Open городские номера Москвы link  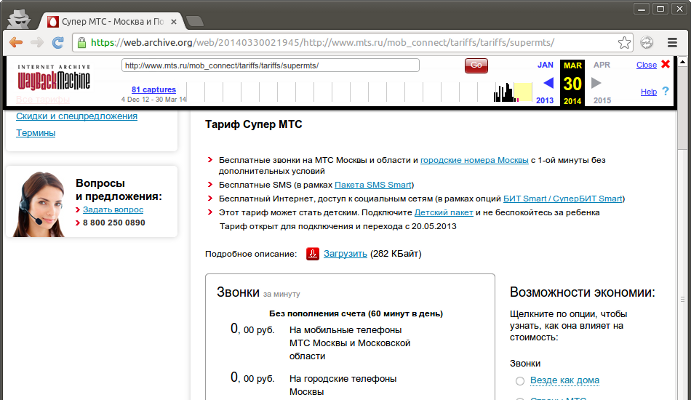point(474,160)
